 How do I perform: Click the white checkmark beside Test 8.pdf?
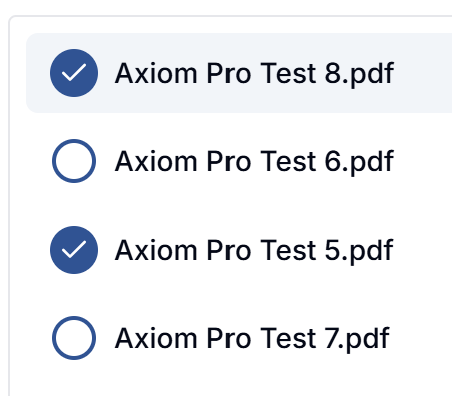tap(74, 72)
